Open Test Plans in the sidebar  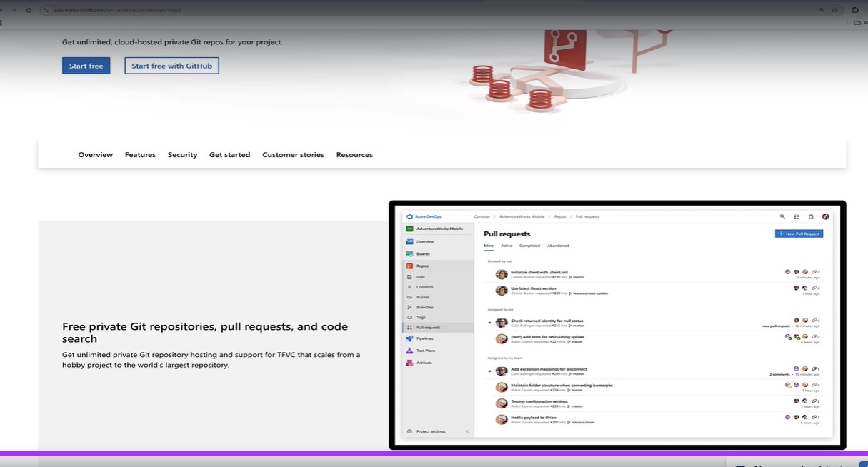pos(426,351)
